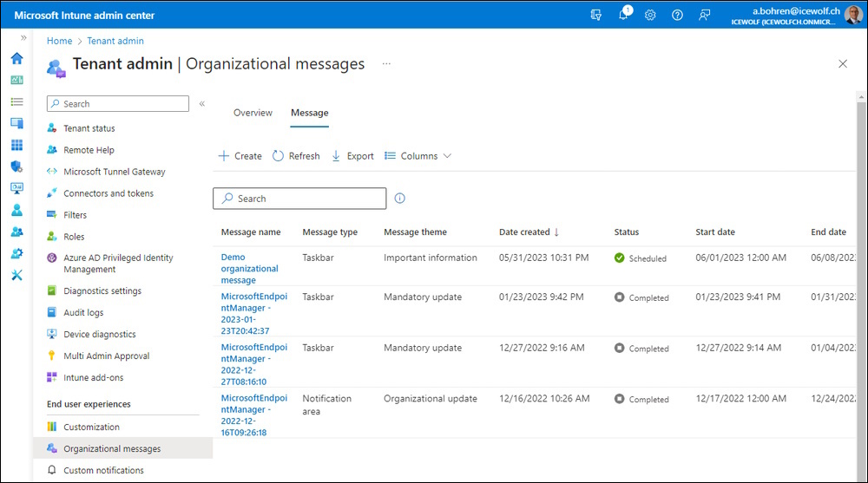Sort by Start date column
Image resolution: width=868 pixels, height=483 pixels.
tap(715, 232)
